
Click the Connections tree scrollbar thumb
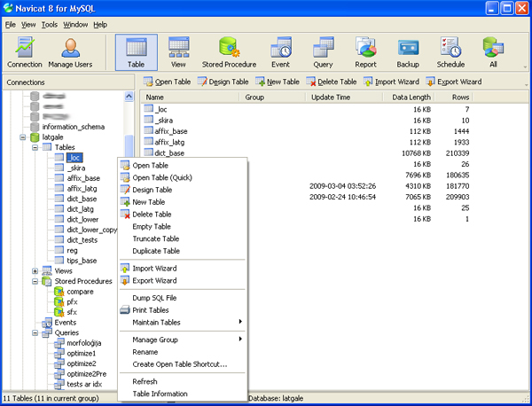(129, 146)
